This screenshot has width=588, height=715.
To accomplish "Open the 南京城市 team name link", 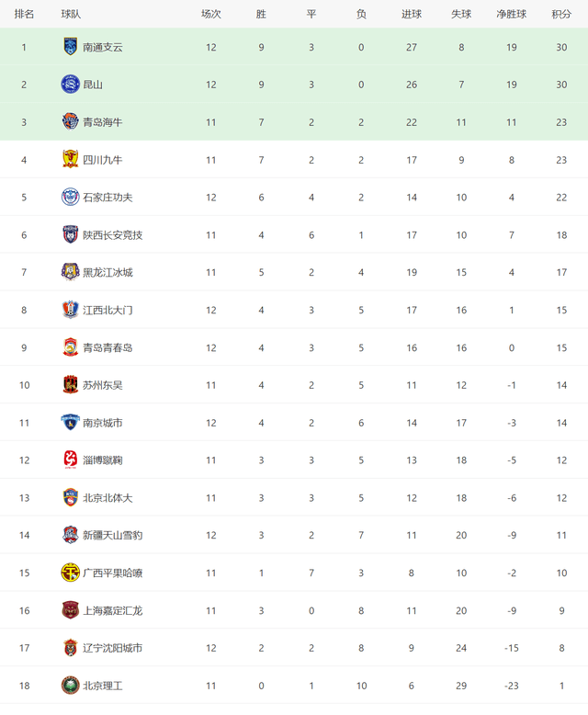I will tap(103, 423).
